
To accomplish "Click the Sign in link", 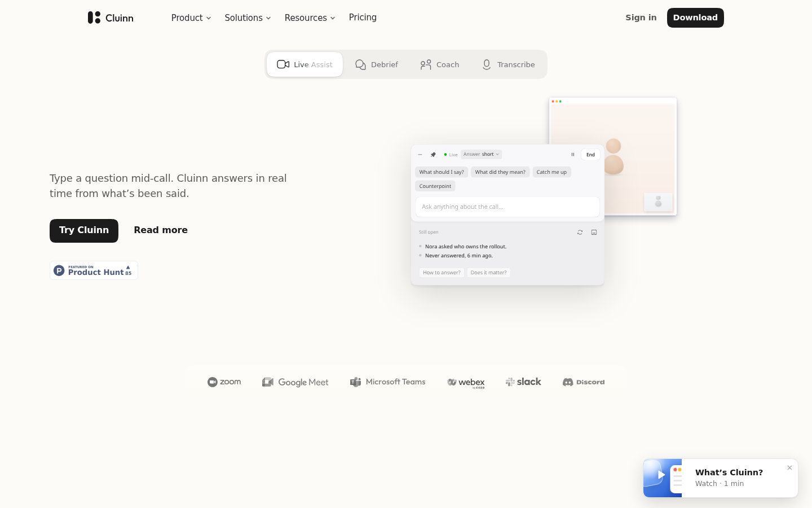I will pyautogui.click(x=641, y=17).
